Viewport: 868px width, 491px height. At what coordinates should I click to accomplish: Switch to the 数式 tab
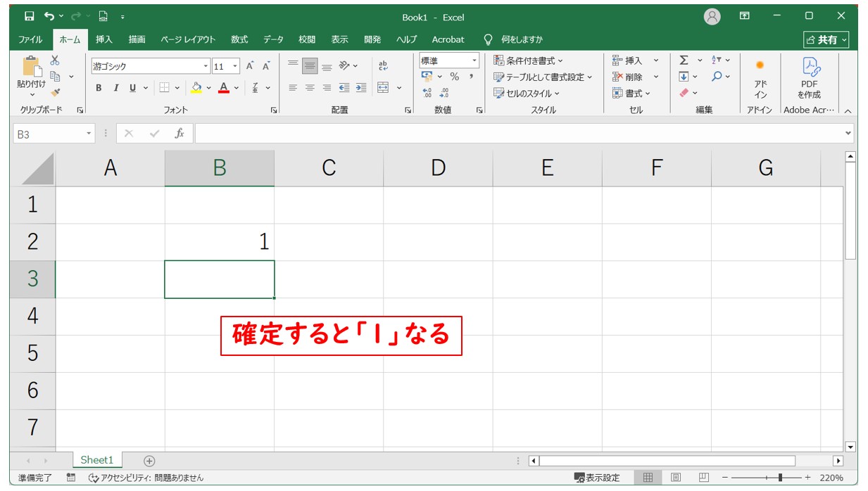(x=239, y=39)
